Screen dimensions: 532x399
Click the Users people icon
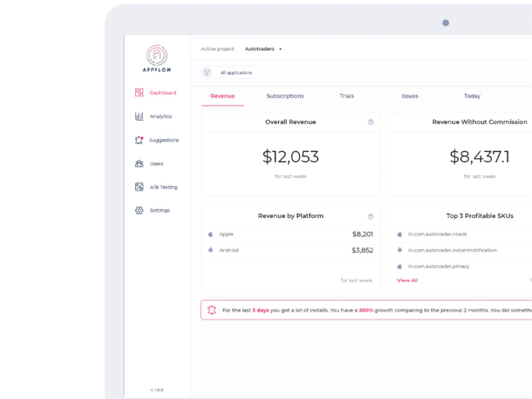[x=139, y=164]
